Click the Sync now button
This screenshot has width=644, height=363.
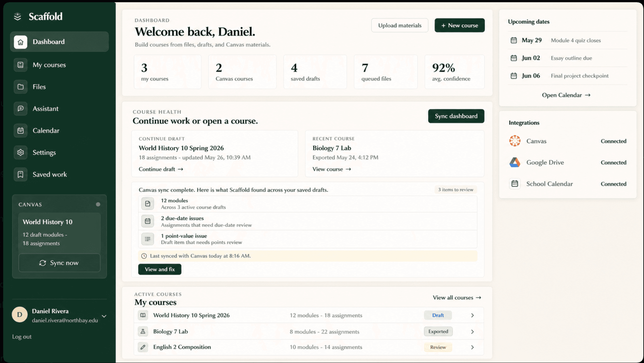point(59,263)
